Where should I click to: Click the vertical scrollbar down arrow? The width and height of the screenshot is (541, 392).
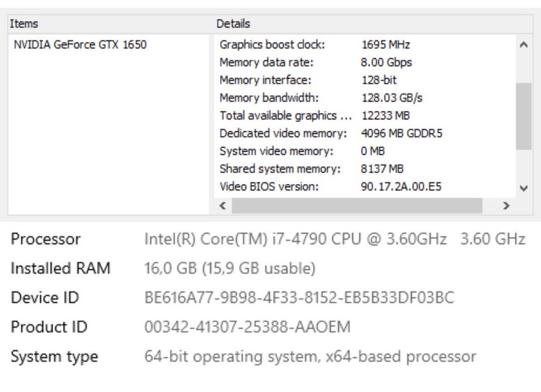[x=524, y=189]
